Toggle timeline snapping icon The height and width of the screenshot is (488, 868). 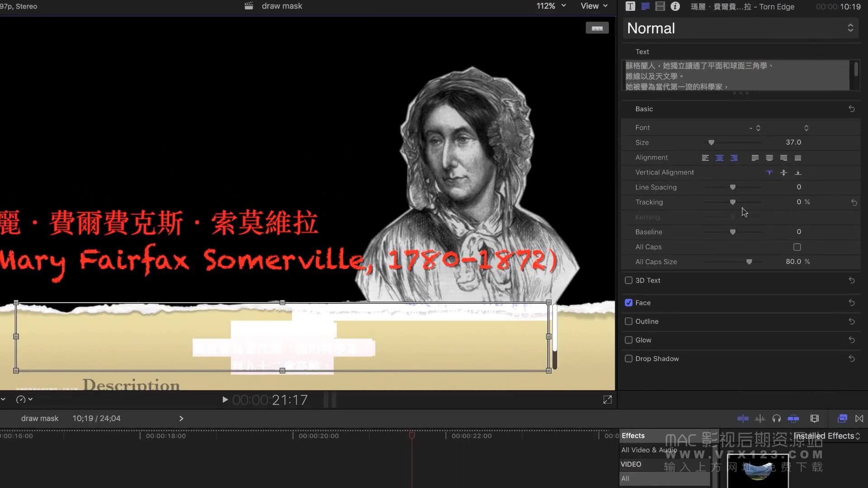point(793,419)
